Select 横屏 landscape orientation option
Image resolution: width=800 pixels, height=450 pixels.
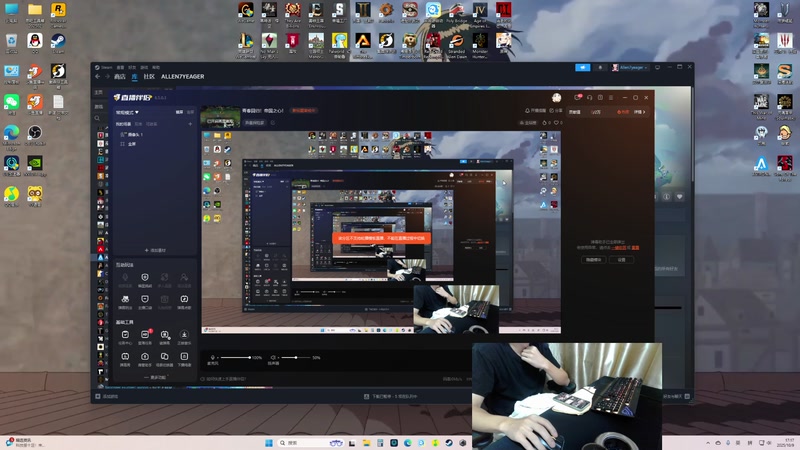tap(180, 112)
